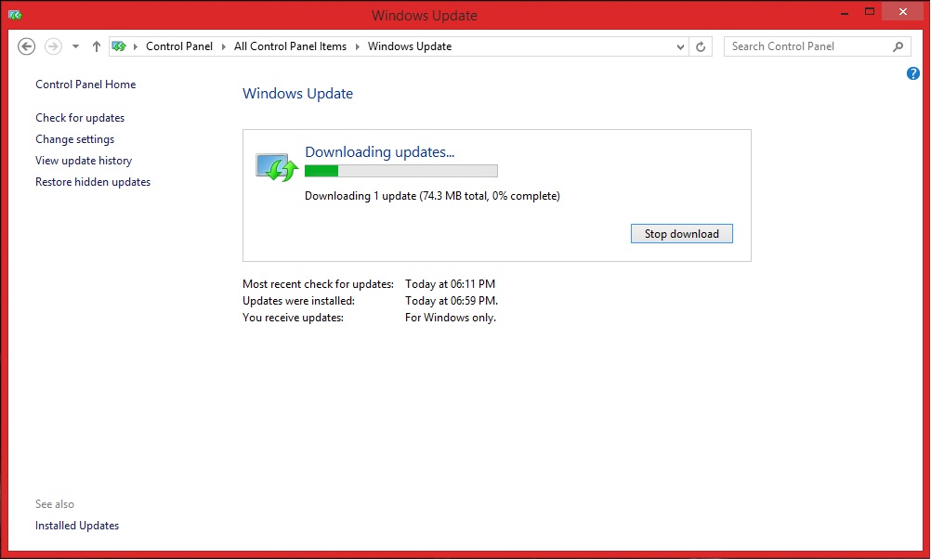931x560 pixels.
Task: Click the 'Downloading 1 update (74.3 MB total' text
Action: pos(396,196)
